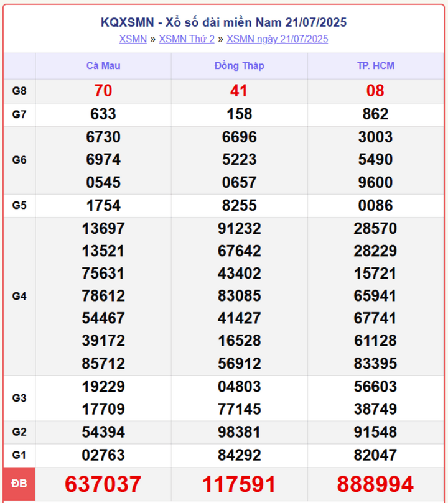Click the G4 number 54467
The height and width of the screenshot is (503, 448).
click(103, 318)
